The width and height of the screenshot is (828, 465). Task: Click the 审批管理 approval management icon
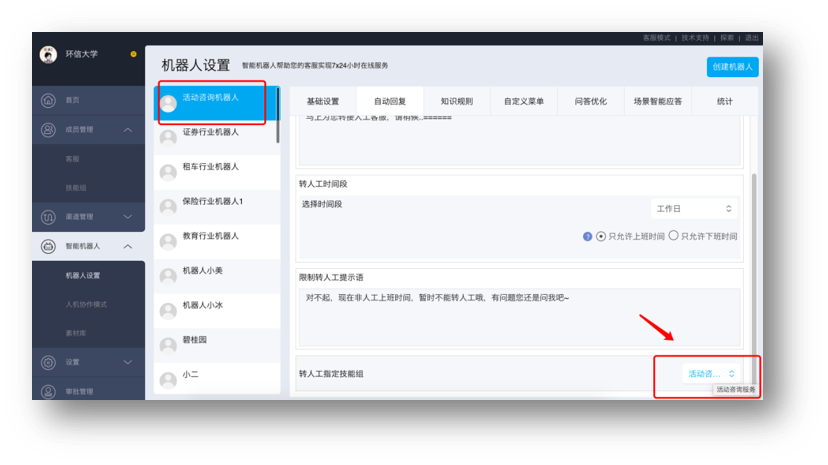[48, 391]
